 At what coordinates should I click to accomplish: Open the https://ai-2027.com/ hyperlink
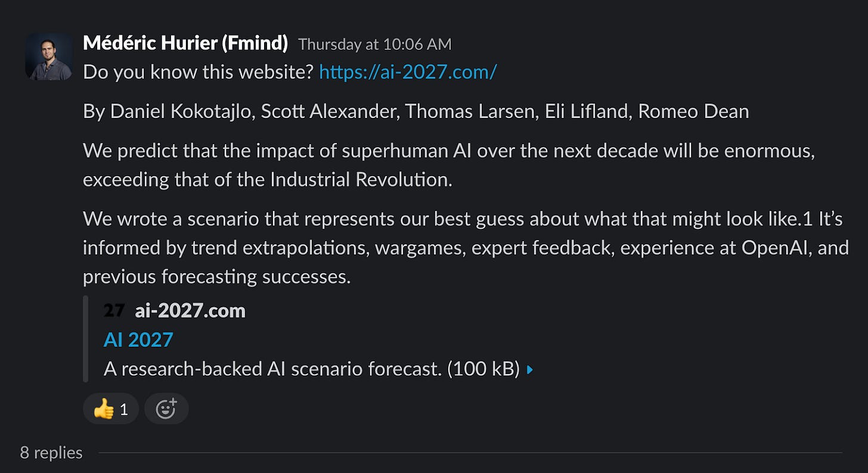click(x=407, y=71)
